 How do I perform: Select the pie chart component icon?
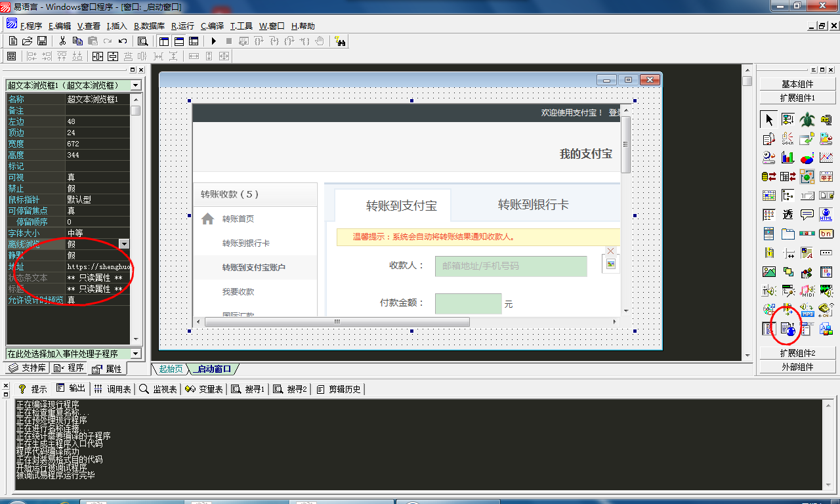click(807, 157)
